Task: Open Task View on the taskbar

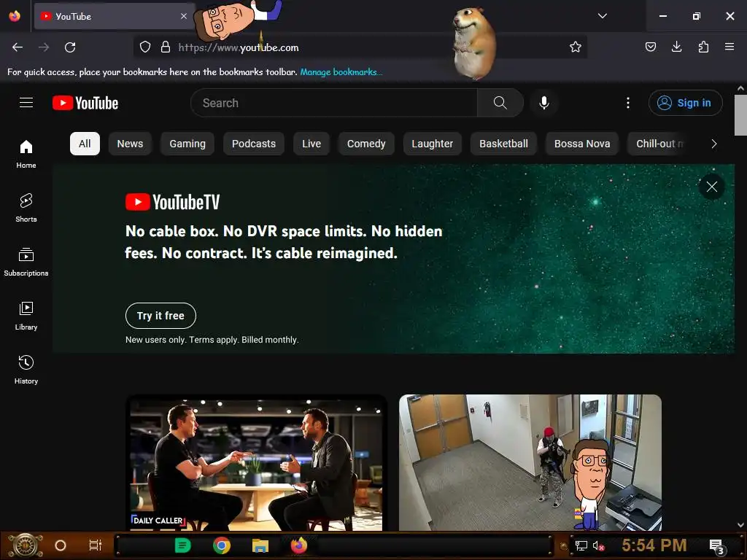Action: 96,545
